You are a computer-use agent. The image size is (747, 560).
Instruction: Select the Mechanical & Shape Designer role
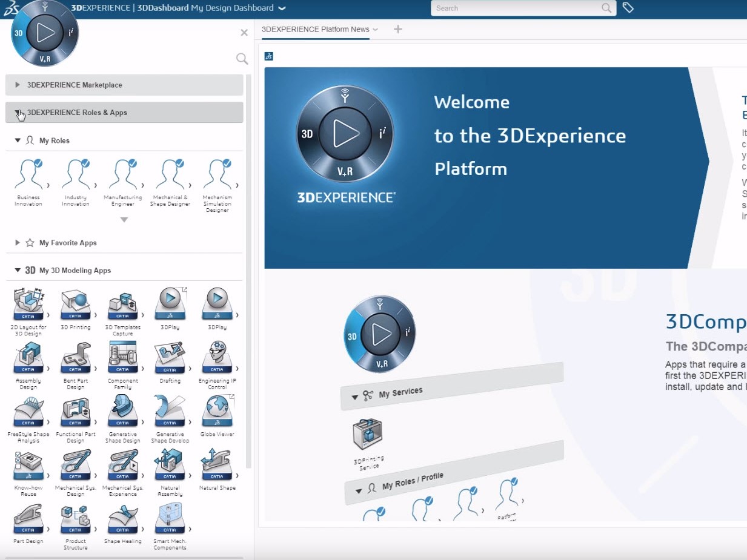click(170, 176)
